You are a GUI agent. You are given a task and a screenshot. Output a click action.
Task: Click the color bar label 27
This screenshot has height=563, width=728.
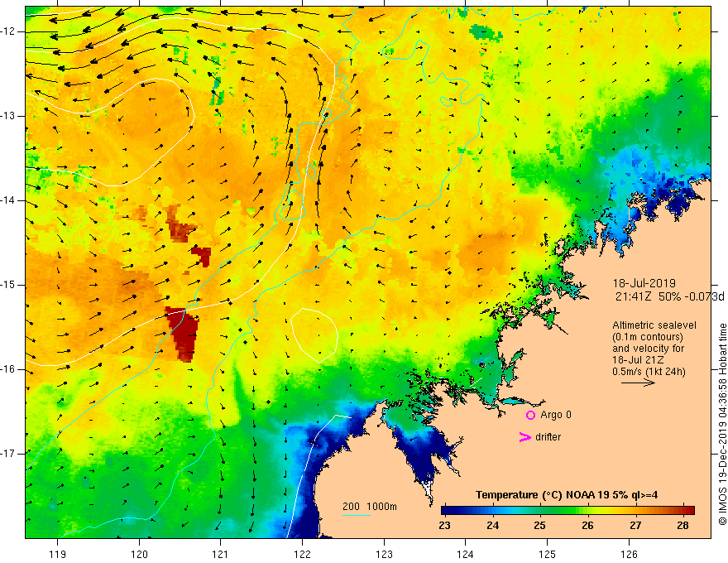635,526
